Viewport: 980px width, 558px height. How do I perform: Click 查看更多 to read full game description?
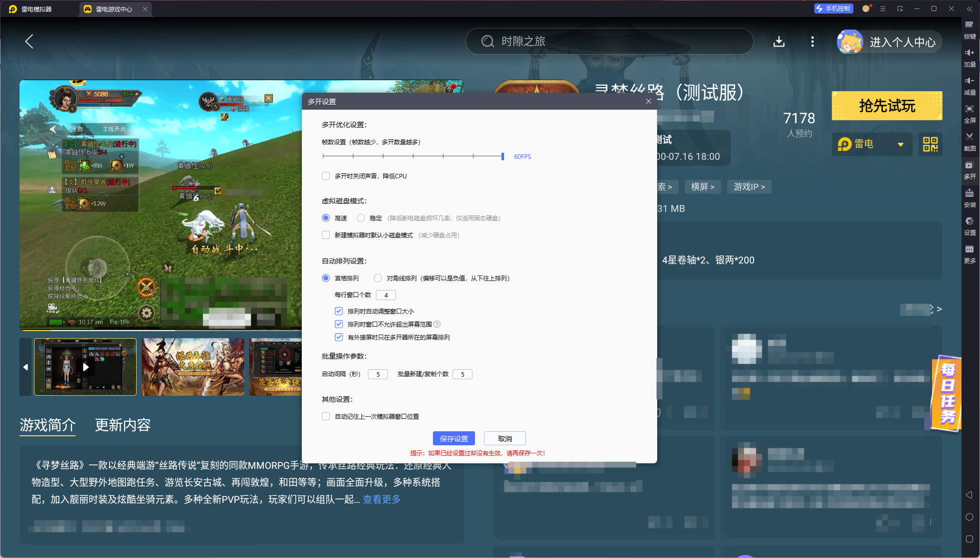pos(381,499)
